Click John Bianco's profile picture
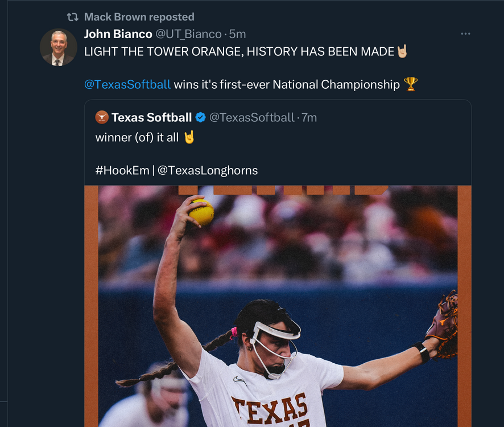Viewport: 504px width, 427px height. [59, 47]
